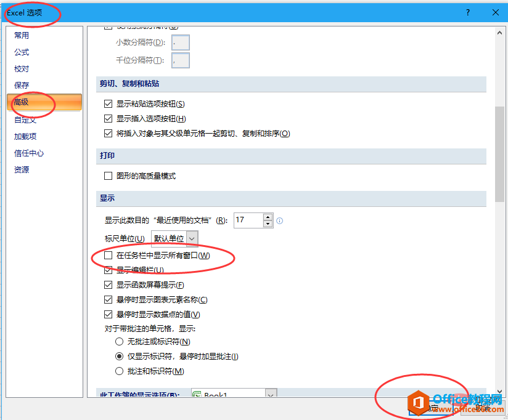Toggle 显示函数屏幕提示 checkbox

(x=109, y=285)
